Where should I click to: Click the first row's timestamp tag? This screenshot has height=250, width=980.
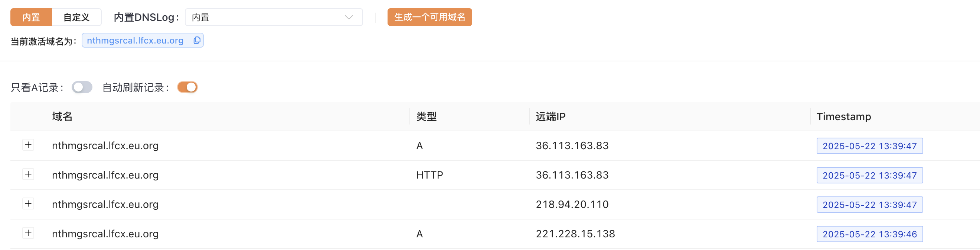point(869,146)
